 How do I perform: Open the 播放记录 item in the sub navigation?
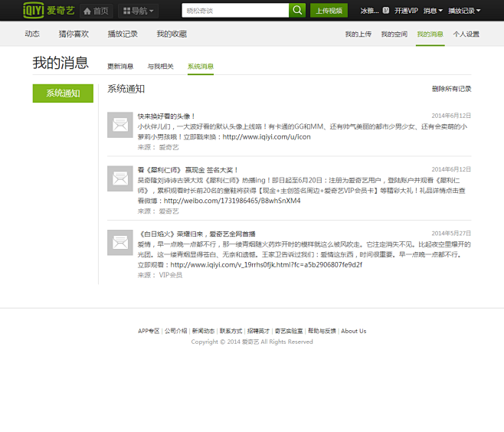(x=123, y=34)
